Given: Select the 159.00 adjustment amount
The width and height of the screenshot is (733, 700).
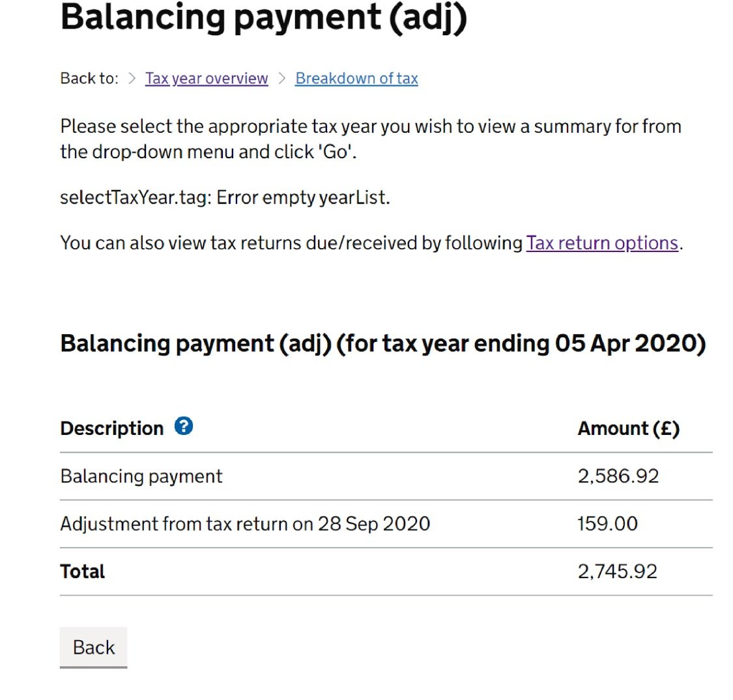Looking at the screenshot, I should 608,524.
